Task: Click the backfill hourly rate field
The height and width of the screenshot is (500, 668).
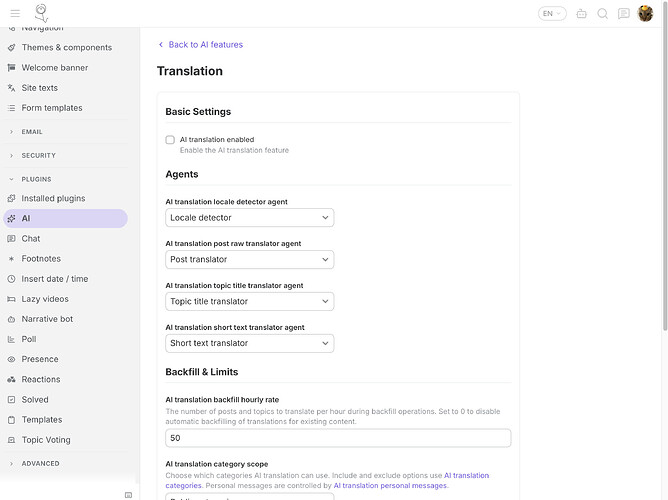Action: click(x=338, y=438)
